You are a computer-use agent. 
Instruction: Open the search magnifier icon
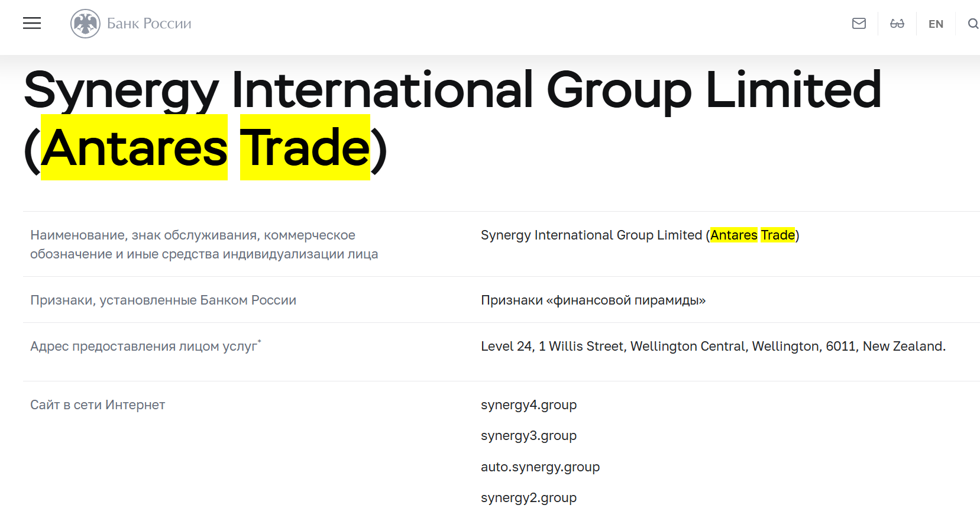click(973, 24)
